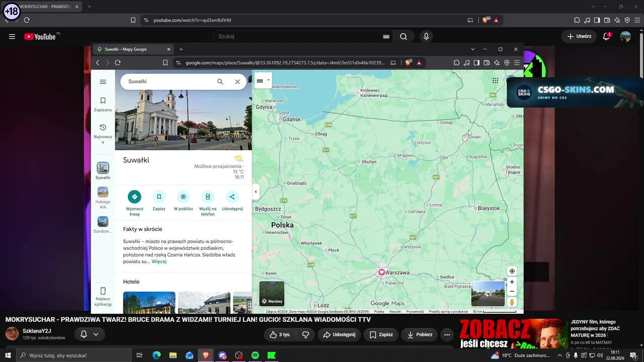
Task: Expand the subscription bell notification dropdown
Action: click(96, 334)
